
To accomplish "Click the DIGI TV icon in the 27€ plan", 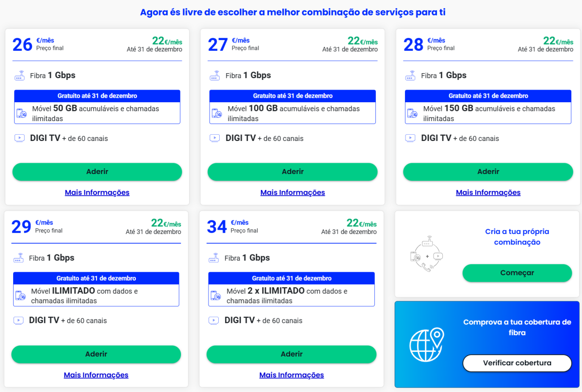I will [215, 138].
